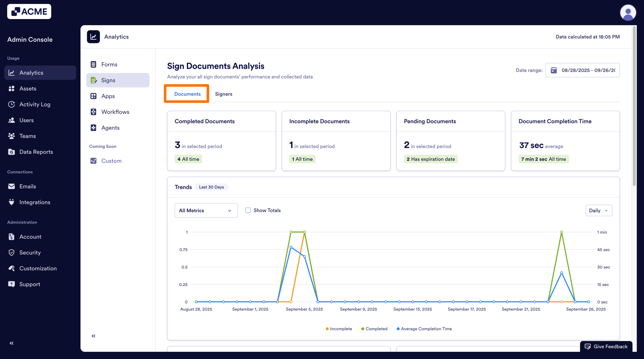Image resolution: width=644 pixels, height=359 pixels.
Task: View Workflows analytics
Action: 115,112
